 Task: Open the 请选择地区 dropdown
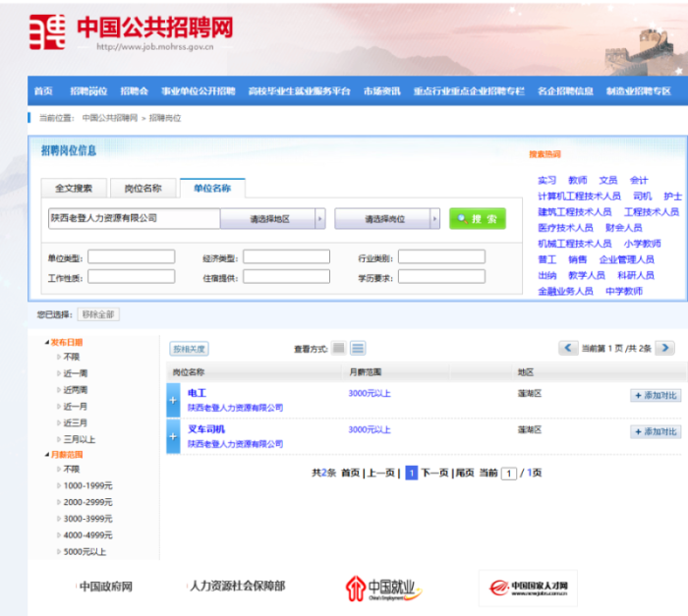click(x=273, y=218)
